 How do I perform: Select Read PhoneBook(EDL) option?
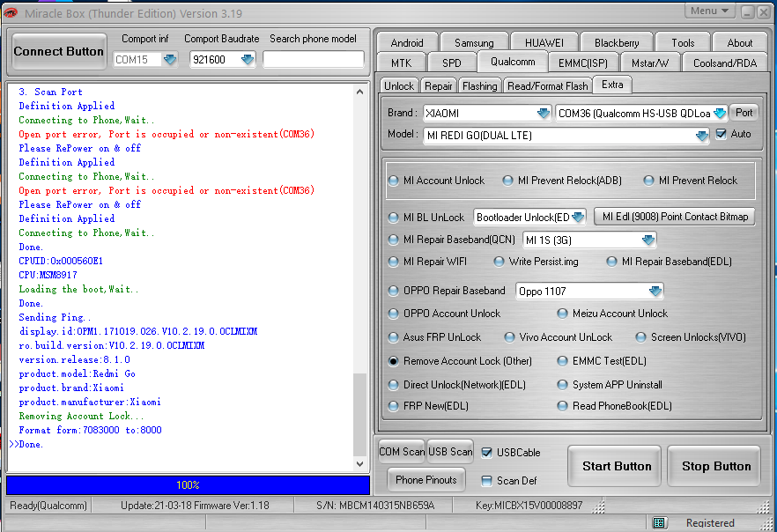tap(562, 406)
